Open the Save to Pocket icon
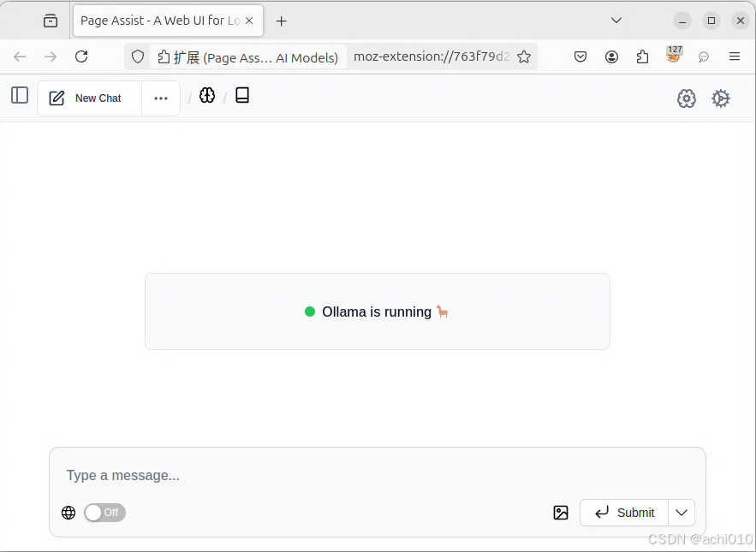The image size is (756, 552). pos(580,56)
